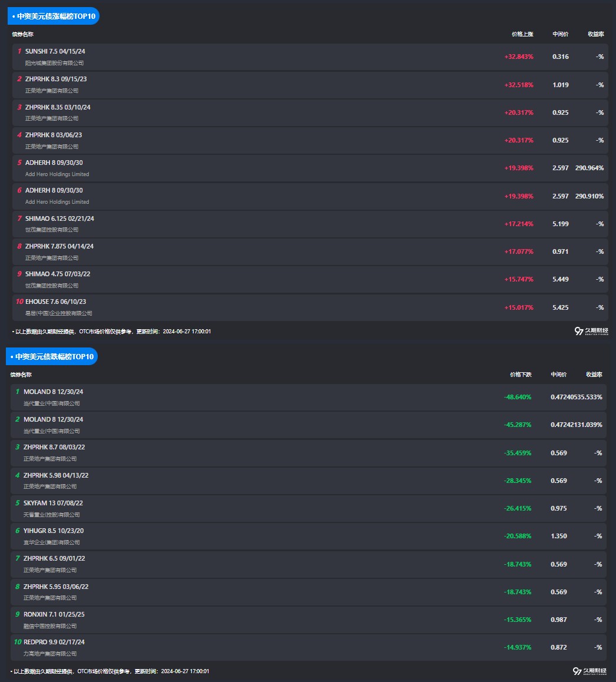Click issuer 阳光城集团股份有限公司
Viewport: 616px width, 682px height.
click(54, 63)
